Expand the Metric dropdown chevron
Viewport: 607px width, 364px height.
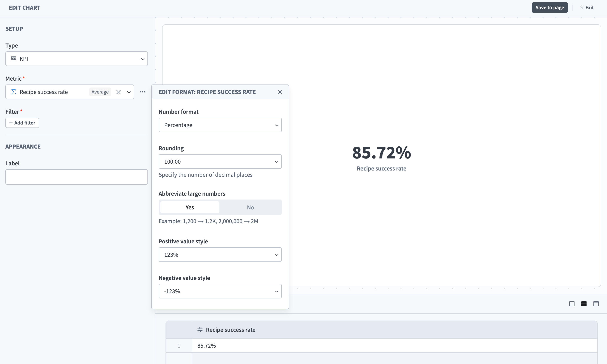click(x=129, y=92)
